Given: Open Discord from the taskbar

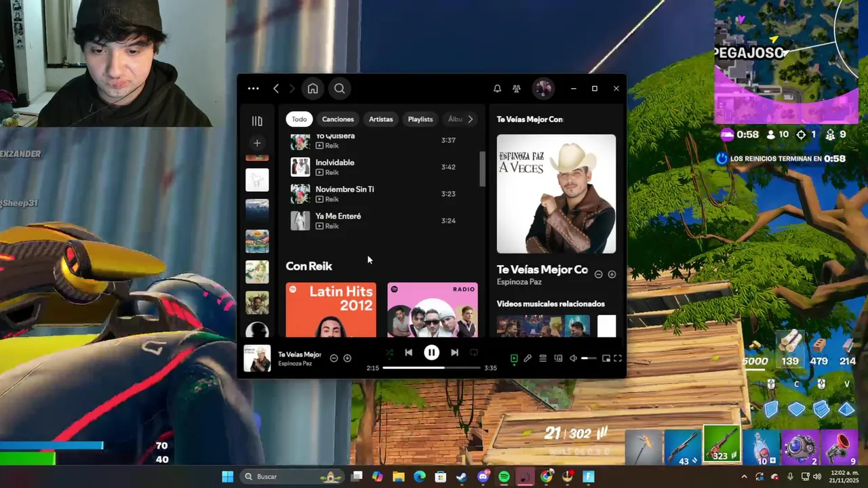Looking at the screenshot, I should pyautogui.click(x=483, y=476).
